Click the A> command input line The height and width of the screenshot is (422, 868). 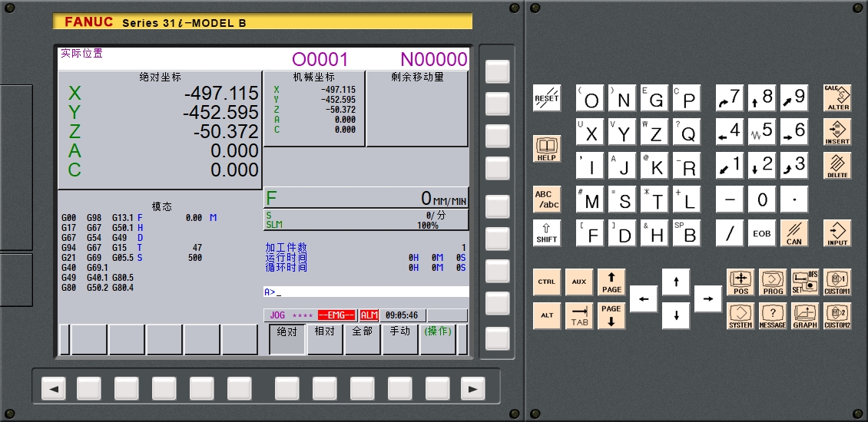click(x=366, y=292)
